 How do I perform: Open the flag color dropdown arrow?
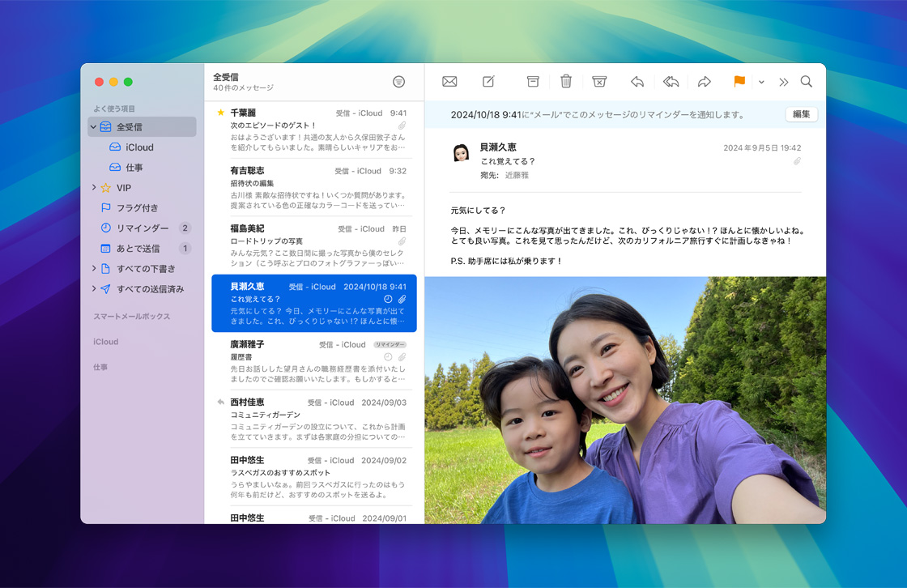click(761, 82)
